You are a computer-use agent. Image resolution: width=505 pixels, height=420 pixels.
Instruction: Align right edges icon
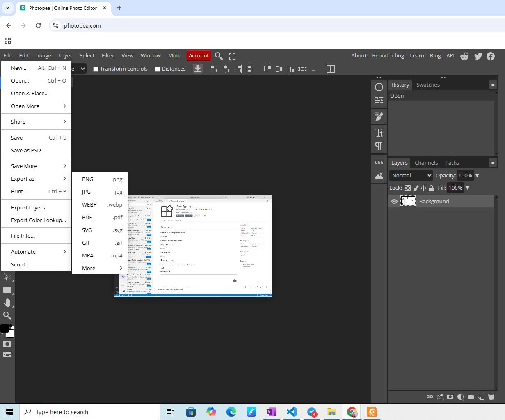pyautogui.click(x=238, y=69)
